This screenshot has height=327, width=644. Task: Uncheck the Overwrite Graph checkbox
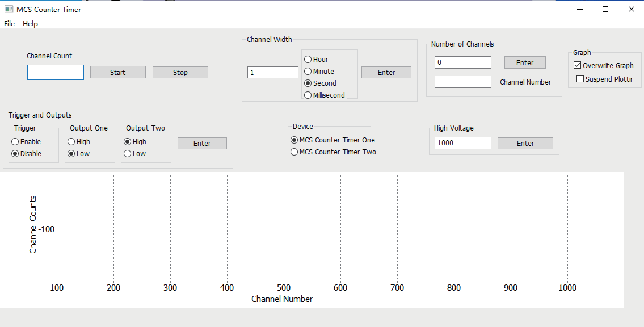[x=578, y=66]
